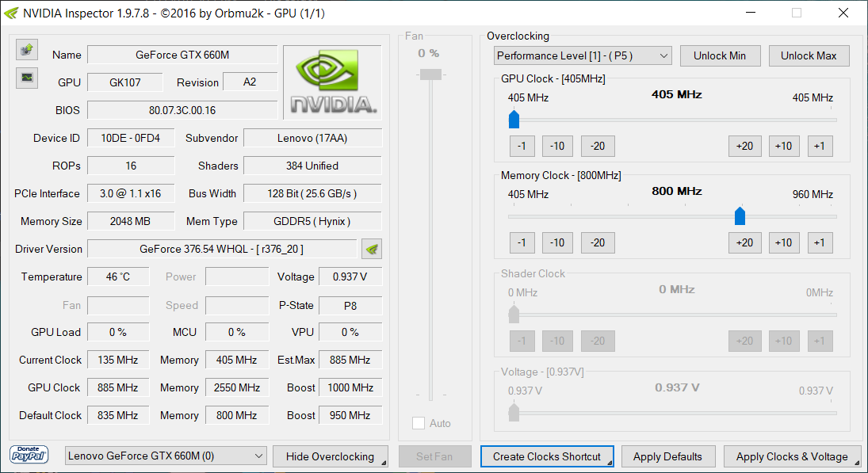Toggle the fan Auto checkbox
This screenshot has height=473, width=868.
click(418, 423)
